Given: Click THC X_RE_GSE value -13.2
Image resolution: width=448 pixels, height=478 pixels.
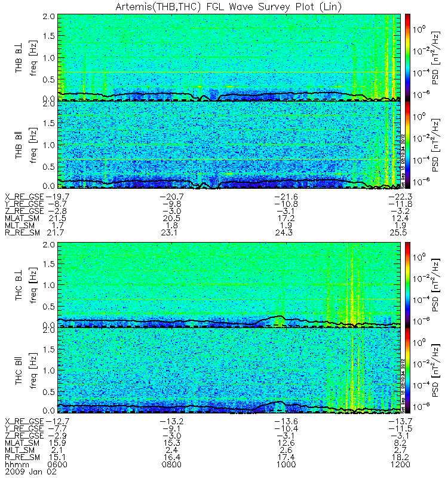Looking at the screenshot, I should pos(171,421).
